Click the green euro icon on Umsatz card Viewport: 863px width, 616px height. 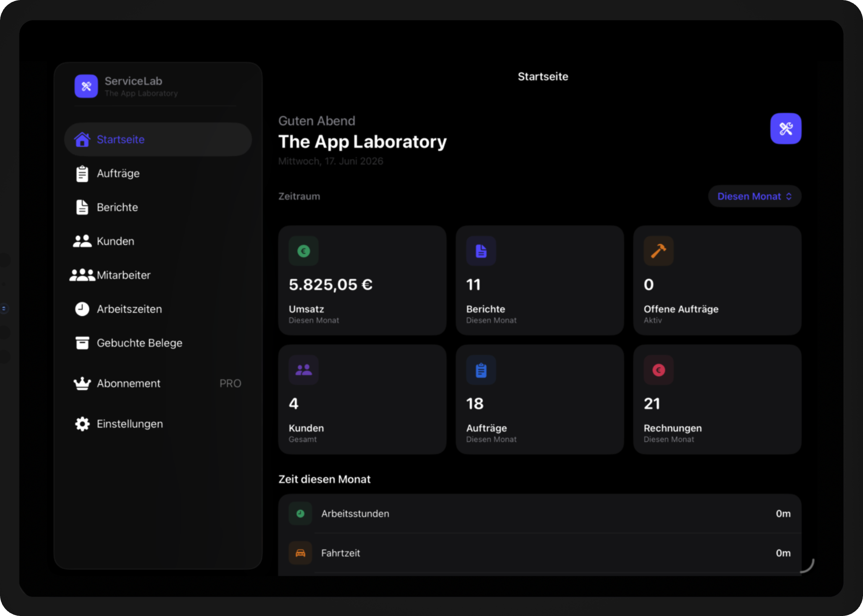(x=304, y=251)
